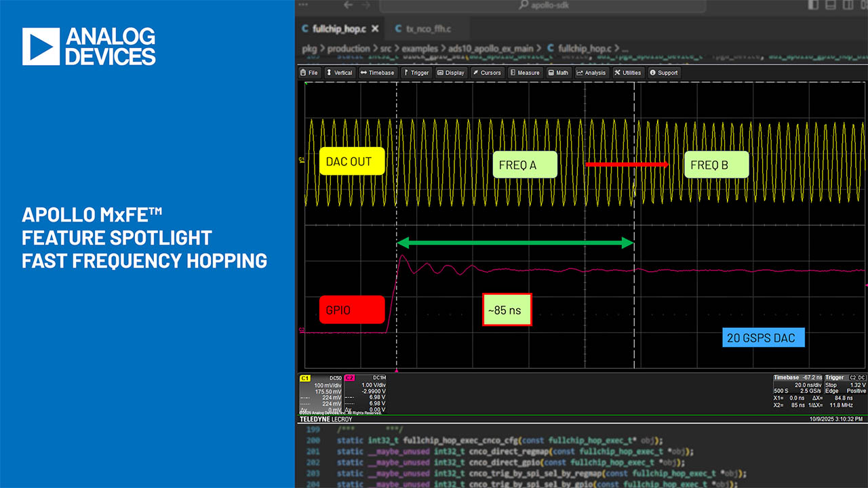This screenshot has height=488, width=868.
Task: Select the C2 channel descriptor box
Action: tap(366, 393)
